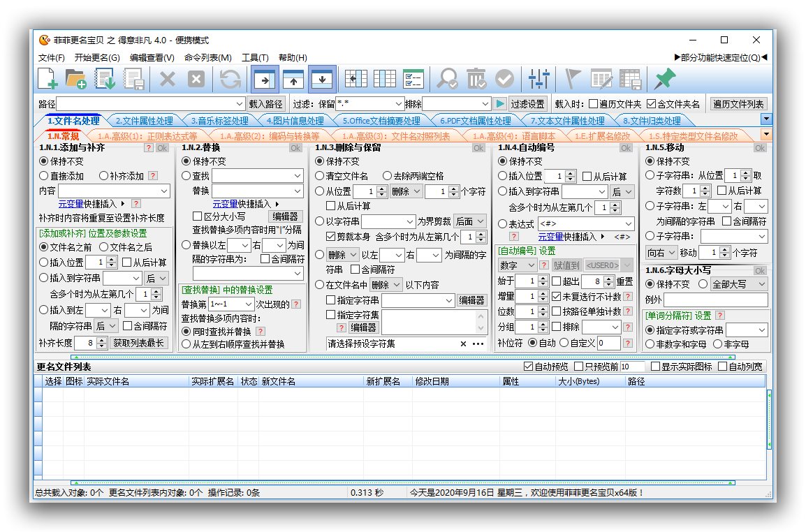Open the 文件(F) menu
Viewport: 806px width, 532px height.
52,57
